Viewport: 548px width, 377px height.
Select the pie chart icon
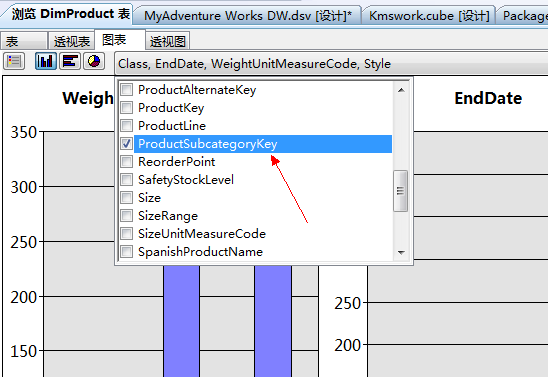click(x=94, y=61)
